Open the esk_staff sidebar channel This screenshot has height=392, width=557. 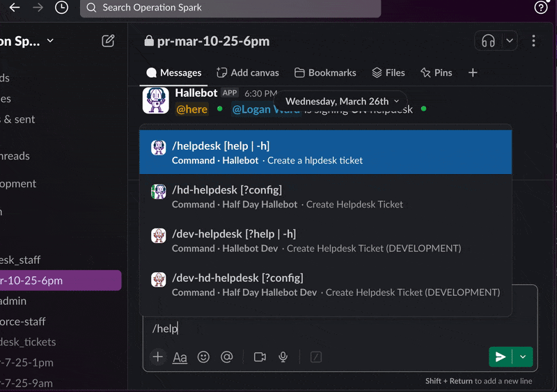pyautogui.click(x=61, y=260)
